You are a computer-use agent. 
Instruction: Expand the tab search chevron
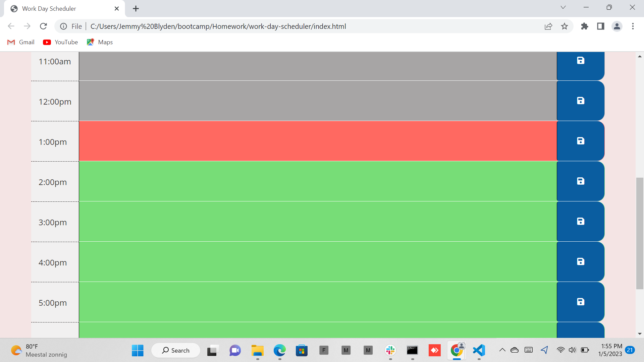pyautogui.click(x=563, y=7)
